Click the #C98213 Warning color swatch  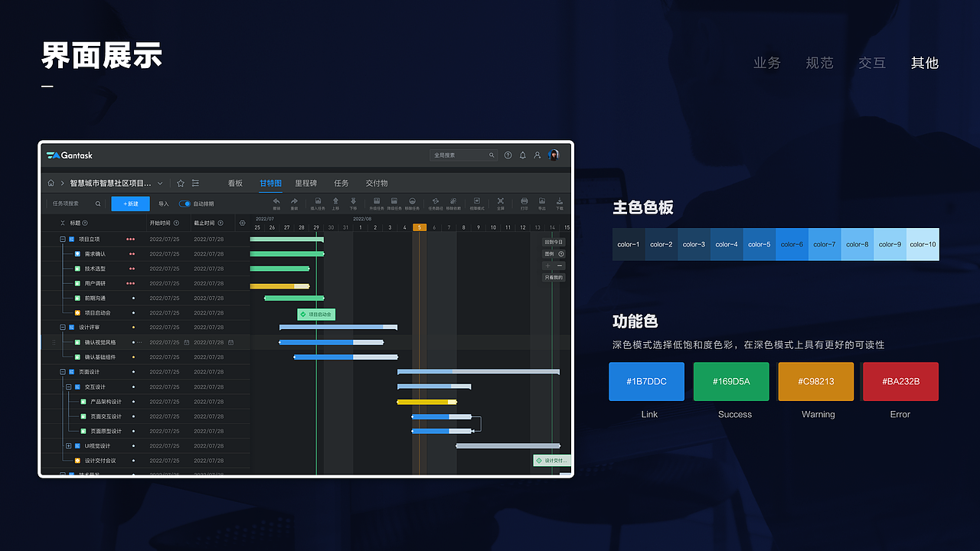pos(815,381)
